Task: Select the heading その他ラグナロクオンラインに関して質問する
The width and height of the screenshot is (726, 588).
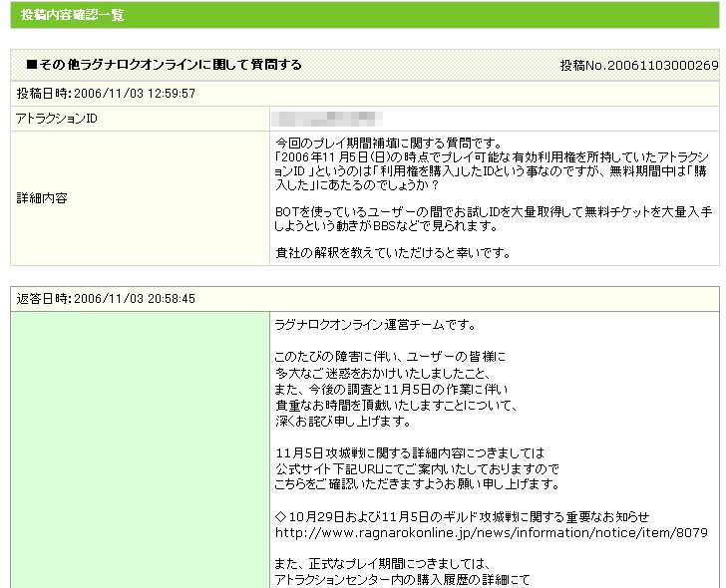Action: click(x=164, y=65)
